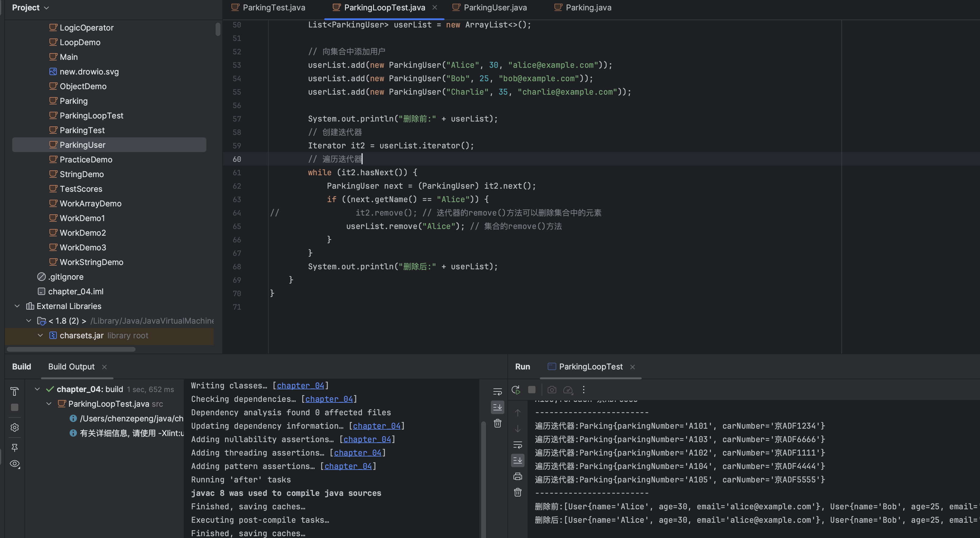Close the ParkingLoopTest run tab

[632, 367]
